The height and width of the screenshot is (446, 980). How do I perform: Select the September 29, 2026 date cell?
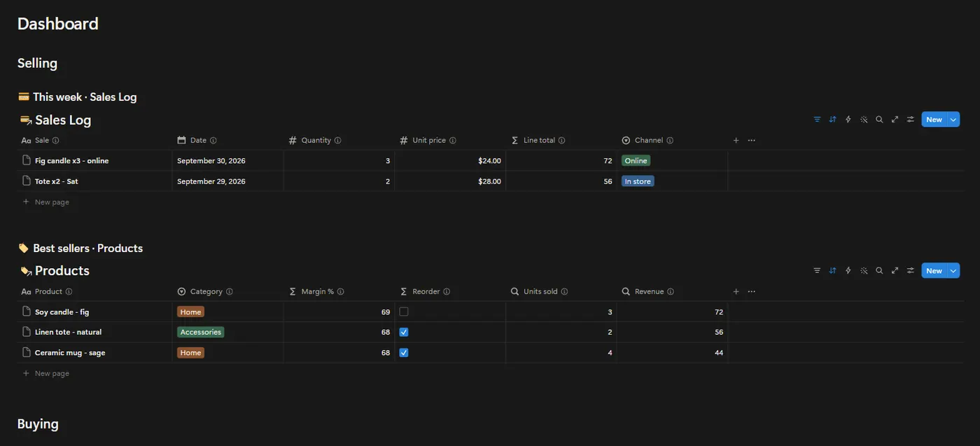click(228, 181)
